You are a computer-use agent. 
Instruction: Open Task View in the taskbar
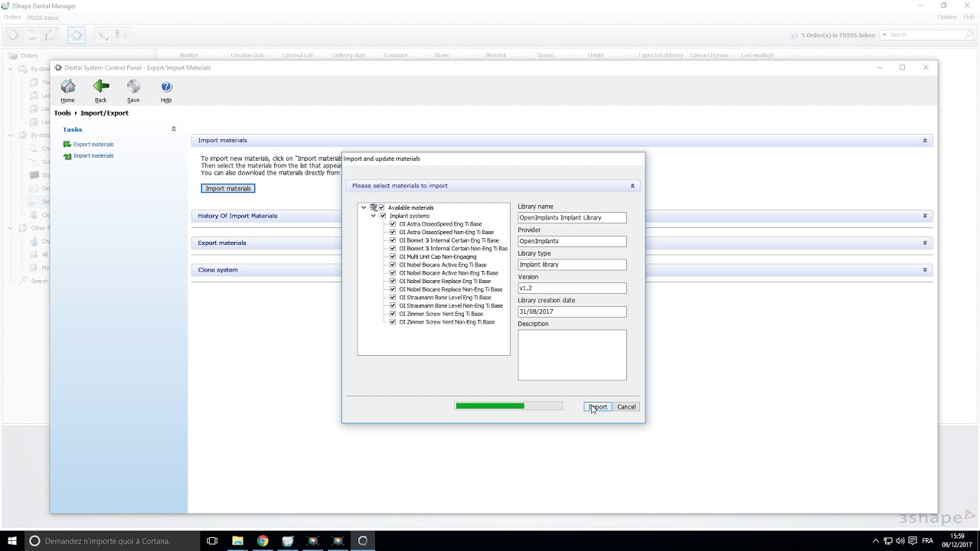click(212, 541)
